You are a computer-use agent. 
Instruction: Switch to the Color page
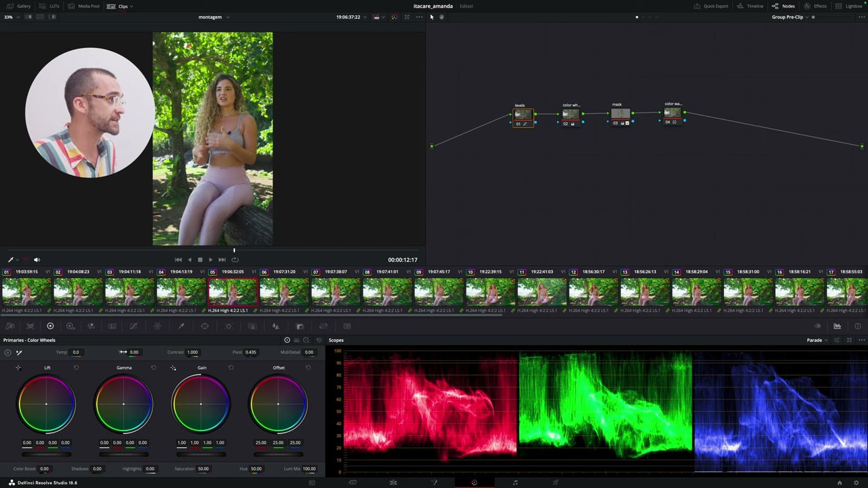tap(474, 483)
